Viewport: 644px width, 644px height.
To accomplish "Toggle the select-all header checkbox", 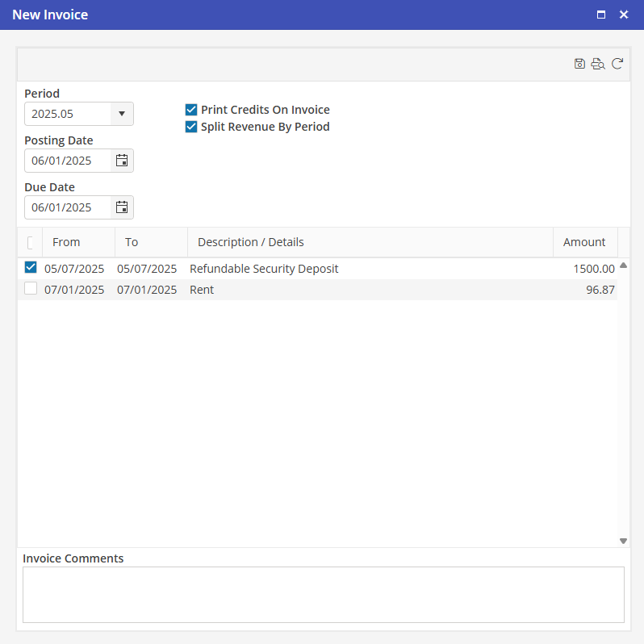I will pos(31,242).
